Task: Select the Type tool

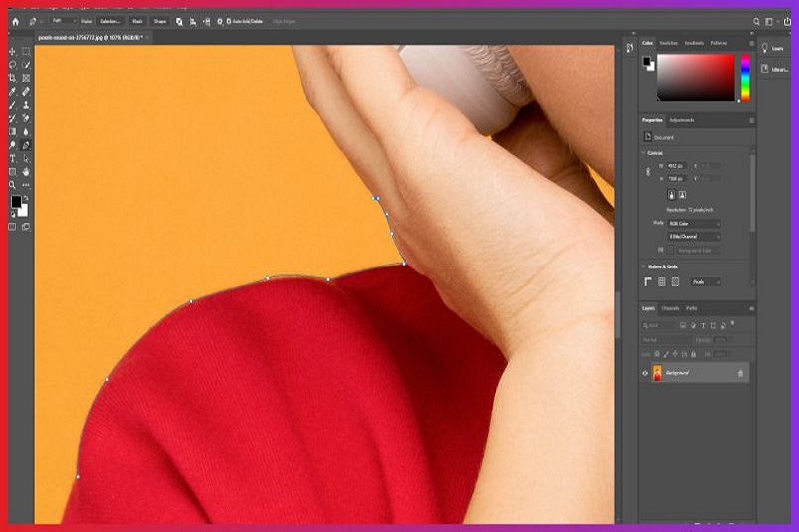Action: (x=12, y=159)
